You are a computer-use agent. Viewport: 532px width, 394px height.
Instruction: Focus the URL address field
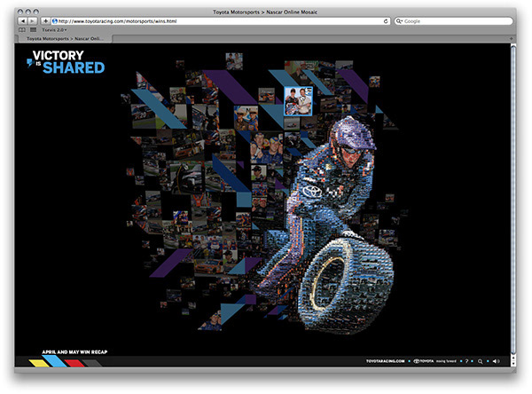221,21
